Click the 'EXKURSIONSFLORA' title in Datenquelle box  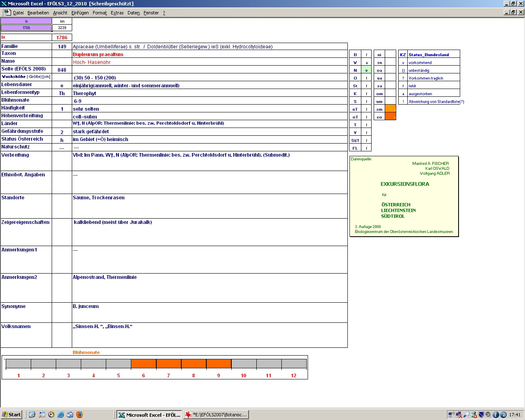coord(405,184)
